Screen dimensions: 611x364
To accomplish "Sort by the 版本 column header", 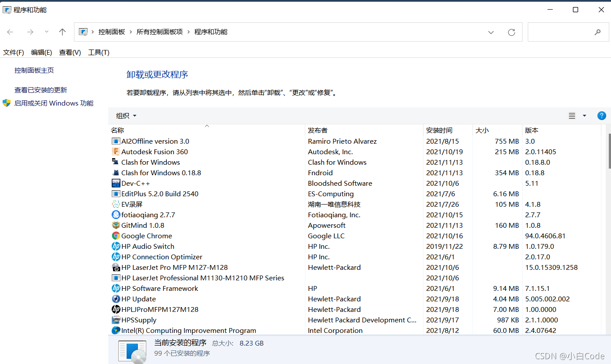I will tap(562, 130).
